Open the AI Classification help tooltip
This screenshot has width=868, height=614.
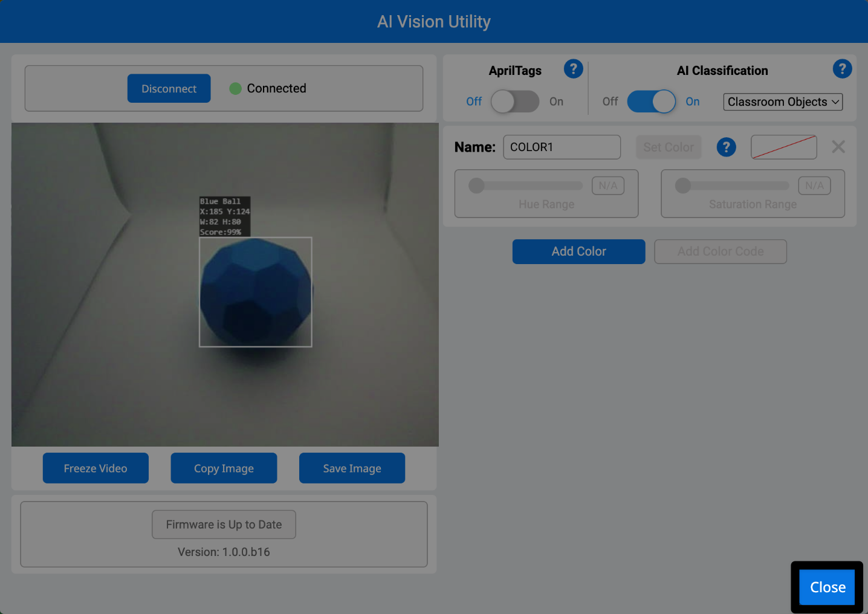(842, 69)
